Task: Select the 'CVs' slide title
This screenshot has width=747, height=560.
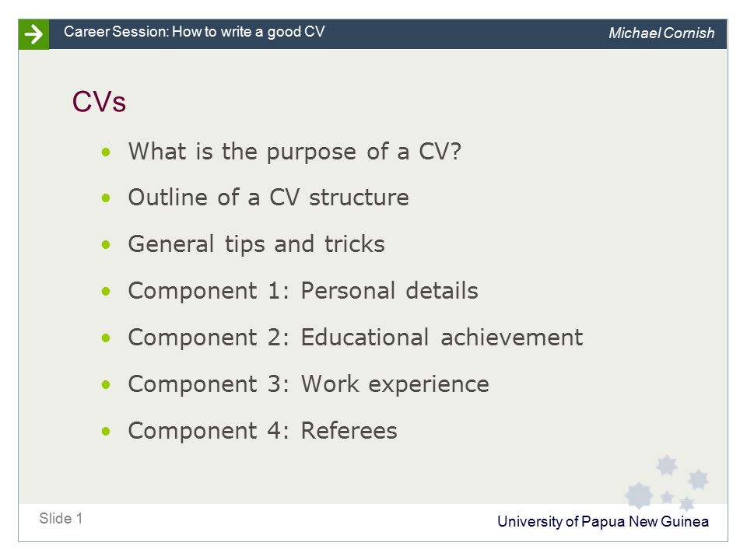Action: pos(99,101)
